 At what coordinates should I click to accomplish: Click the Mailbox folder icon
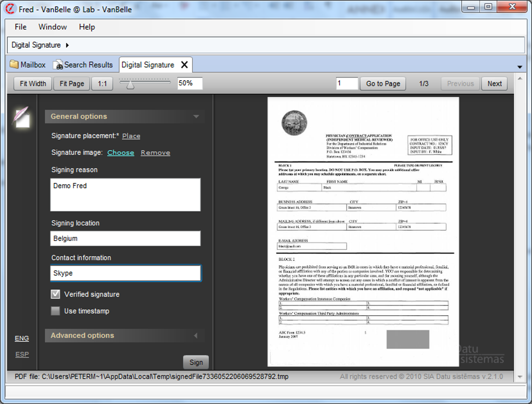14,65
